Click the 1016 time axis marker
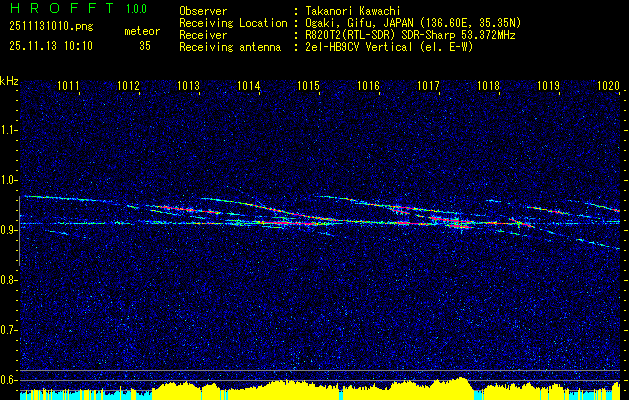The width and height of the screenshot is (629, 400). (368, 85)
